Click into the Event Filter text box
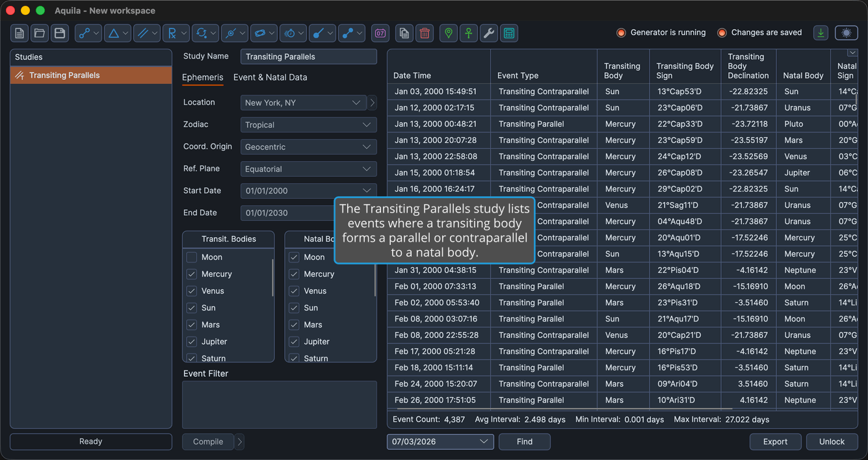Viewport: 868px width, 460px height. pyautogui.click(x=280, y=405)
